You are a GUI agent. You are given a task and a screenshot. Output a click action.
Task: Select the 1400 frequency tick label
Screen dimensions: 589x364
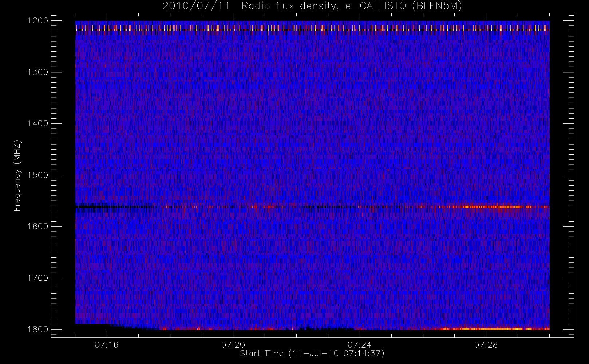click(x=38, y=124)
